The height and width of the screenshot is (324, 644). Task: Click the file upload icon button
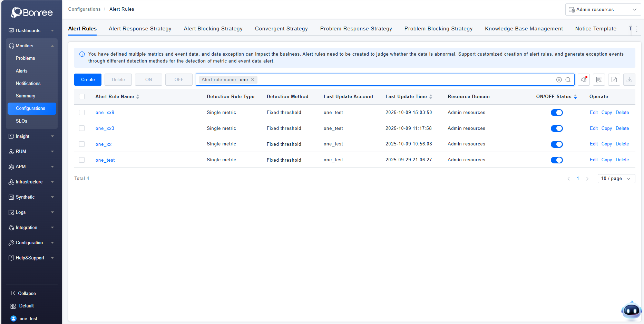(614, 80)
